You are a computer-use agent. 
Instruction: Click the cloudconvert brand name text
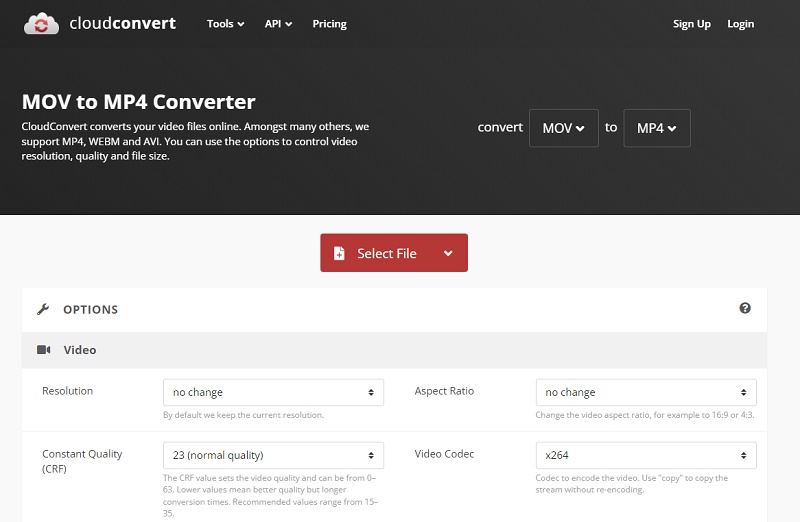point(122,23)
